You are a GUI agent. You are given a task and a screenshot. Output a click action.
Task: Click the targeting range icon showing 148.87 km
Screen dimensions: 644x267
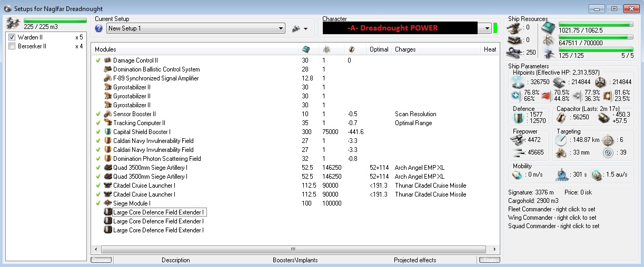[x=561, y=140]
